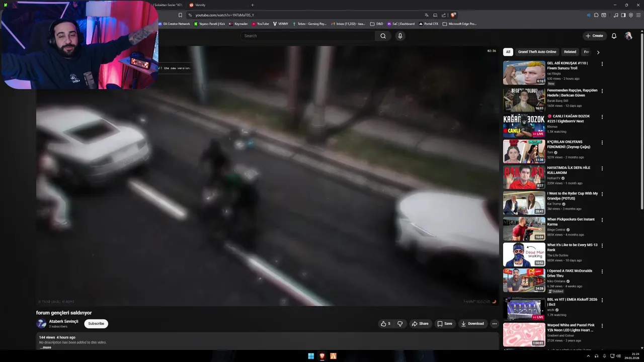The image size is (644, 362).
Task: Open options for Fenomenden Rapçiye video
Action: (x=602, y=91)
